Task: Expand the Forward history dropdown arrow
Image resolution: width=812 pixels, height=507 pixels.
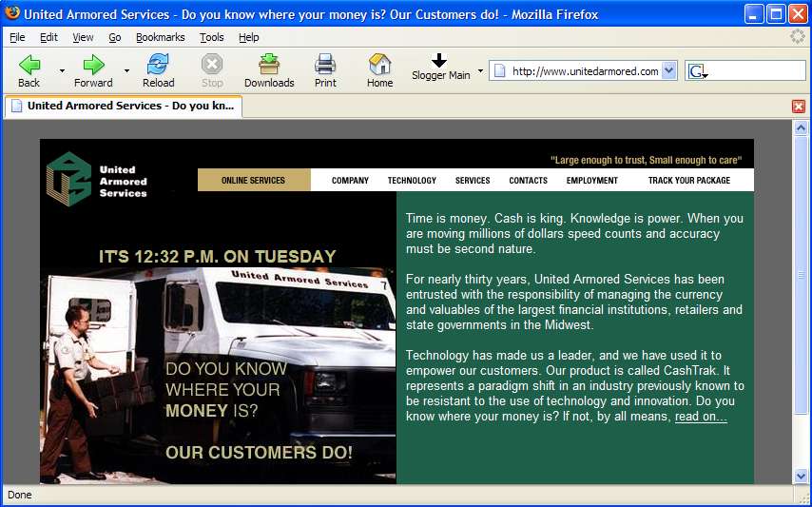Action: [126, 70]
